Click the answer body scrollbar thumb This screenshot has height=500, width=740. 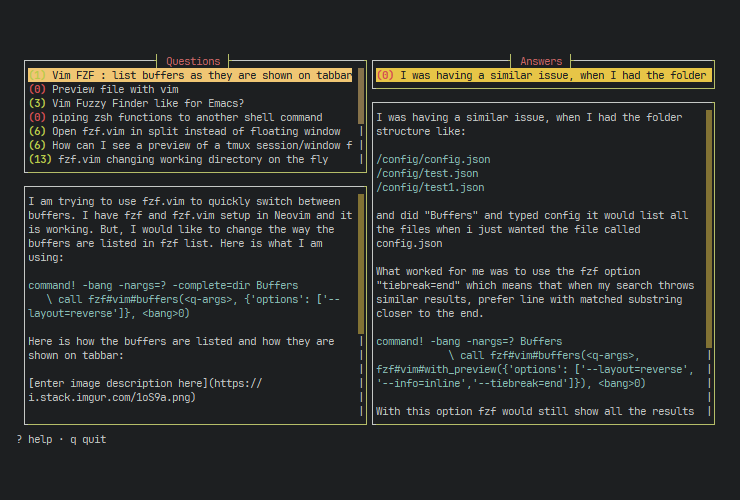709,229
